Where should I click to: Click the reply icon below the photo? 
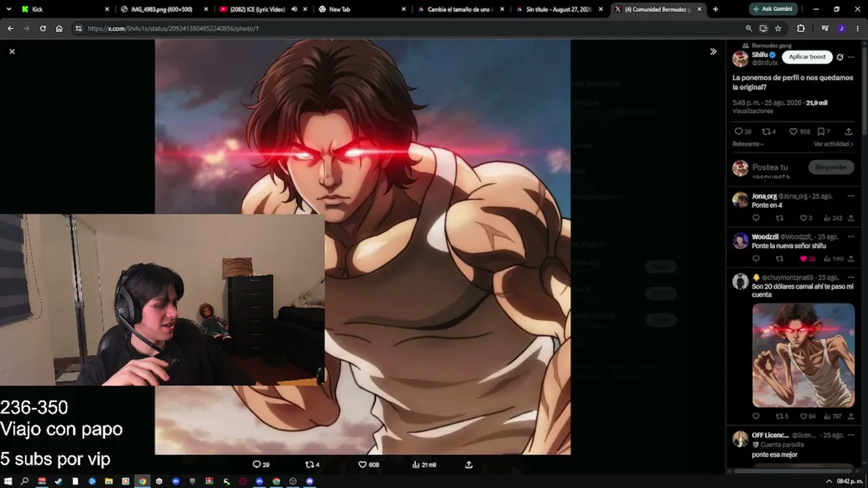point(256,465)
